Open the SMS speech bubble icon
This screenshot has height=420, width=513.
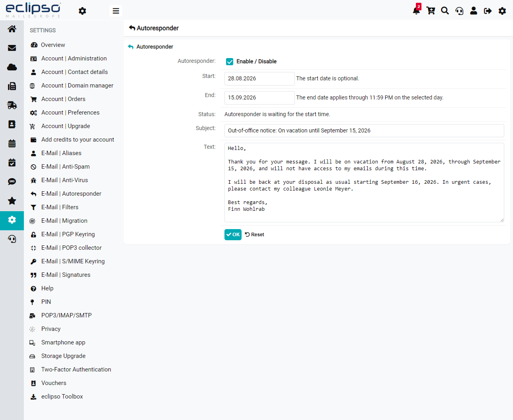(x=12, y=182)
